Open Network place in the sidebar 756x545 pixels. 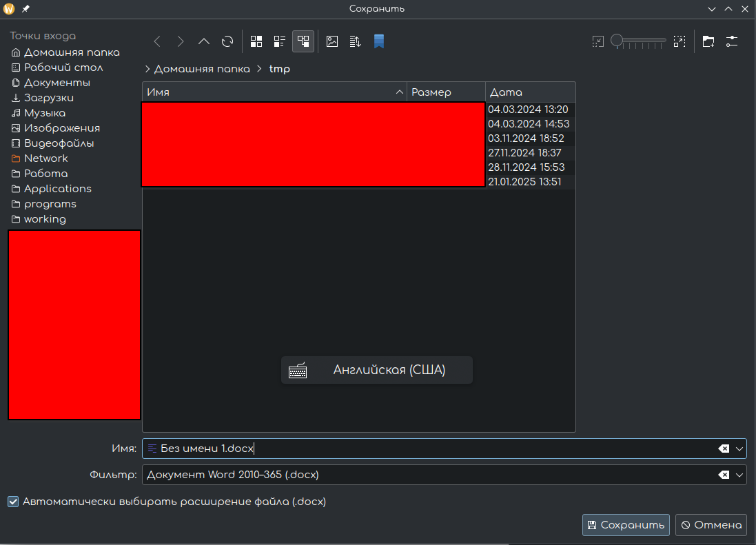(39, 158)
